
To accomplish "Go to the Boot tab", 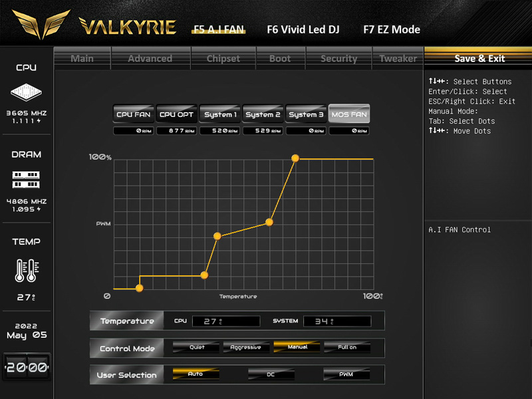I will (x=280, y=59).
